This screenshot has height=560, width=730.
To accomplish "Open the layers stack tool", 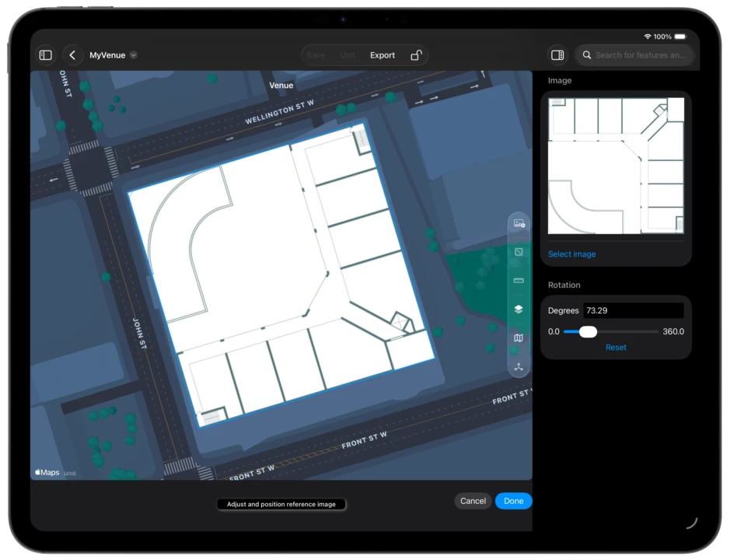I will (x=519, y=309).
